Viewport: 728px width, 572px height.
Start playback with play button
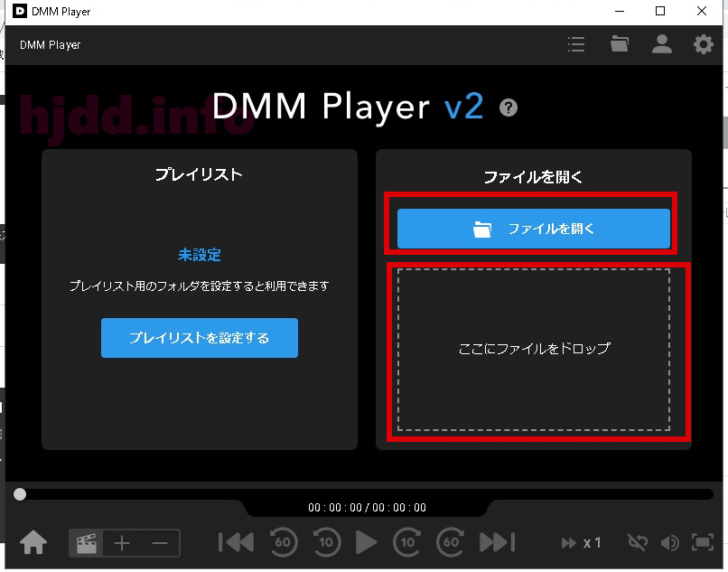pos(367,542)
